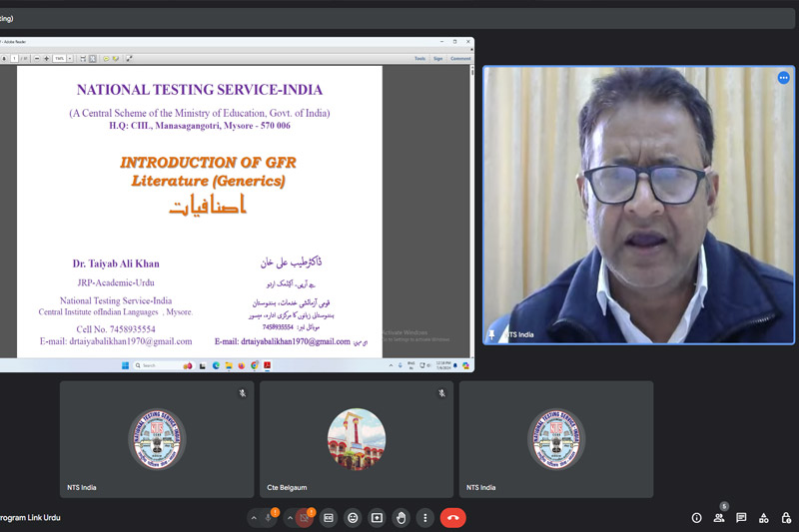Click the 'Cell No. 7458935554' text
This screenshot has height=532, width=799.
click(x=116, y=329)
